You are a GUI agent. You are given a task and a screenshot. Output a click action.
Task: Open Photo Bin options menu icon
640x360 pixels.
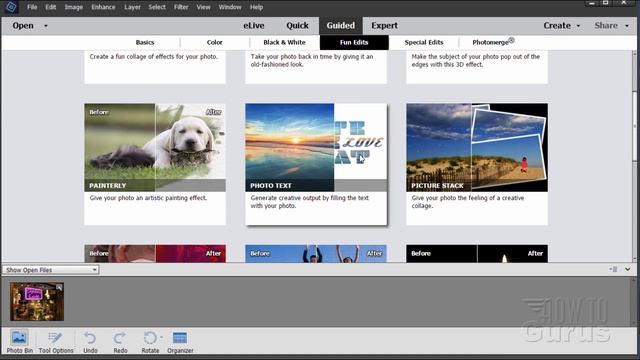pos(613,269)
